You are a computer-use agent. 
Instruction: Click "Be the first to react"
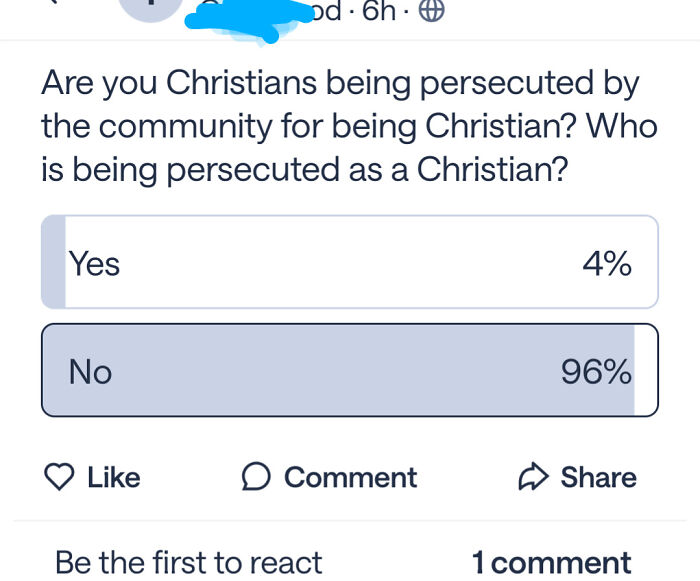click(x=189, y=563)
